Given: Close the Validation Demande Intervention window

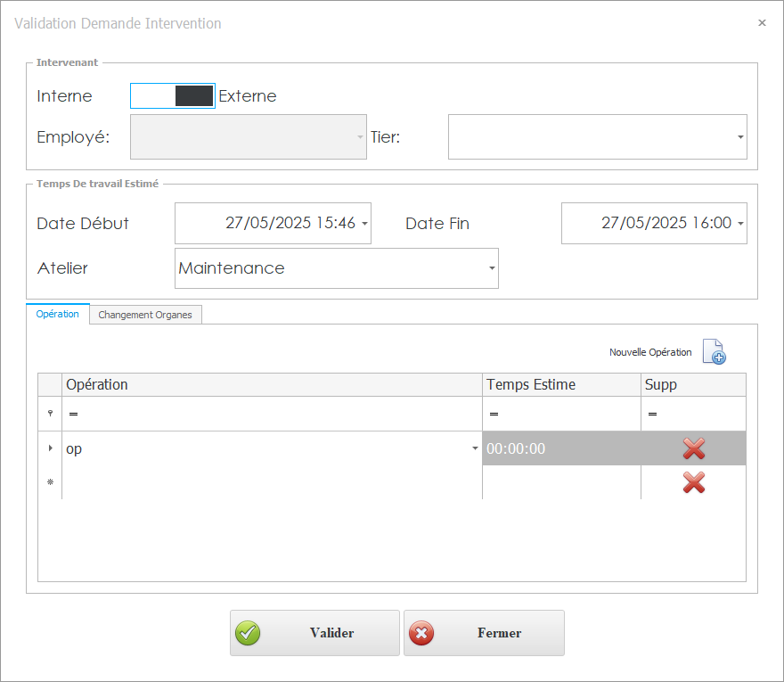Looking at the screenshot, I should (762, 23).
